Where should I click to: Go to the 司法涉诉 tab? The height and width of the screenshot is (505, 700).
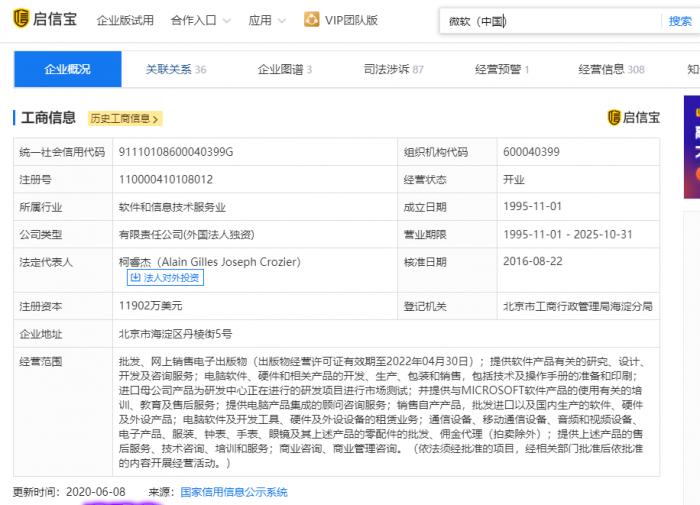[x=393, y=69]
